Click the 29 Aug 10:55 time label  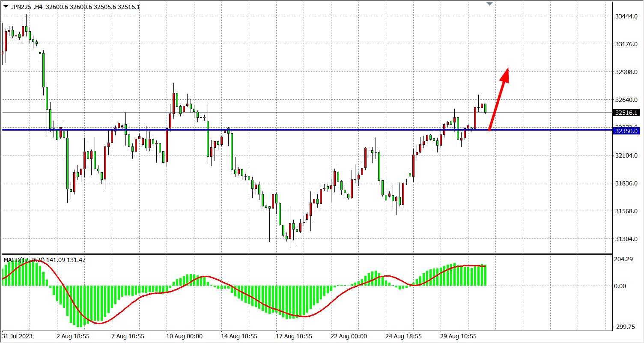[458, 337]
